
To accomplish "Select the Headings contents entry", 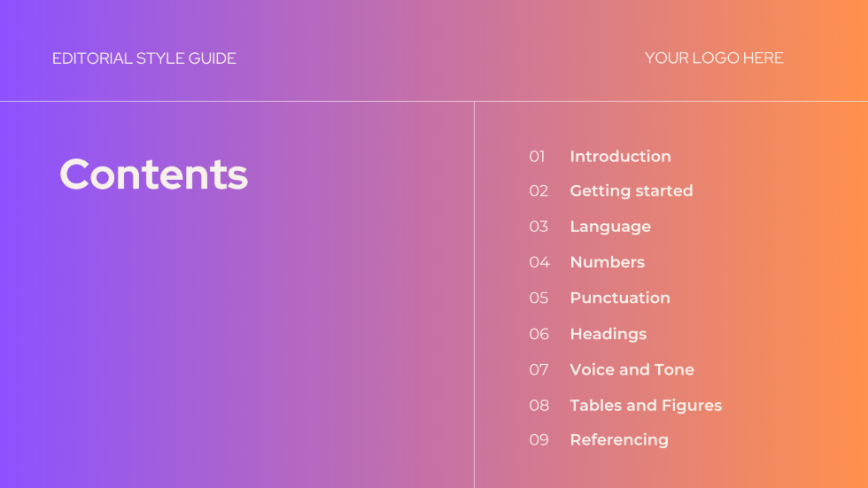I will (x=608, y=334).
